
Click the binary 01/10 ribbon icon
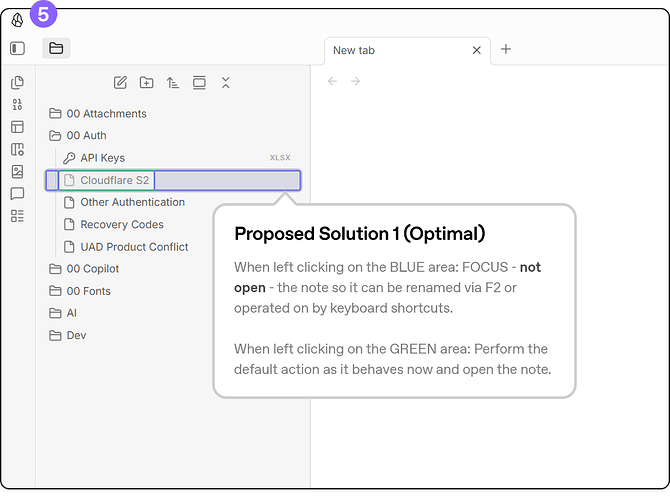pyautogui.click(x=17, y=104)
